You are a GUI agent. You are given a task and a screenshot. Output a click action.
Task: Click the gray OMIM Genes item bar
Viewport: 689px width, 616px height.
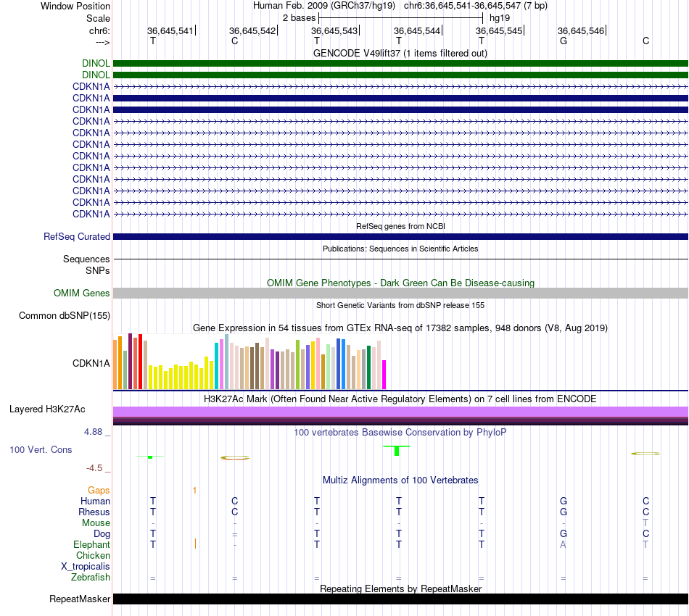(400, 294)
